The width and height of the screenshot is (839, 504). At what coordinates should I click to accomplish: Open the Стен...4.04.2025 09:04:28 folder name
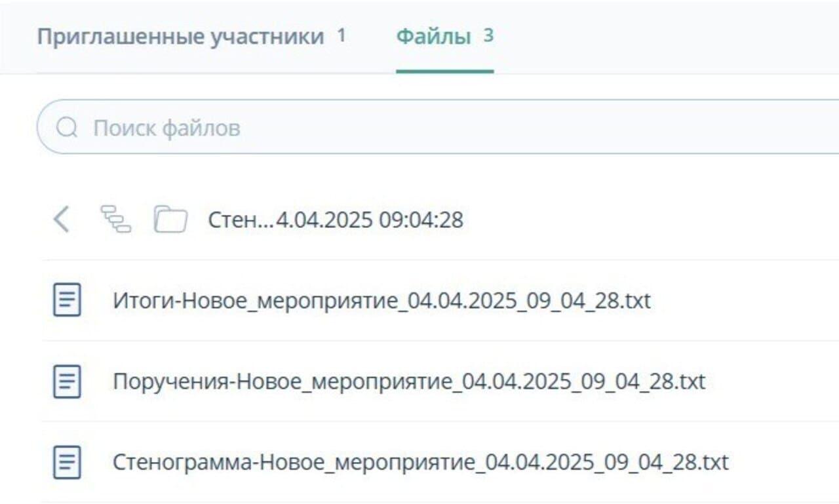click(336, 220)
